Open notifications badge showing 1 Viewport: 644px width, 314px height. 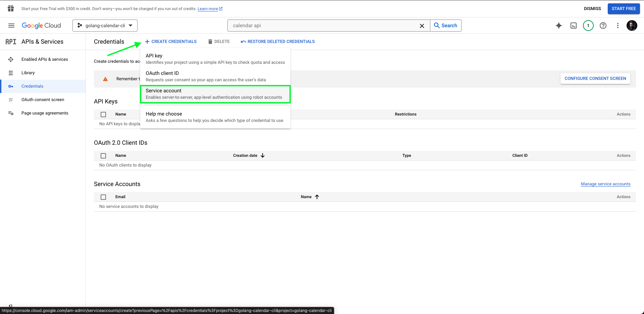click(x=588, y=26)
